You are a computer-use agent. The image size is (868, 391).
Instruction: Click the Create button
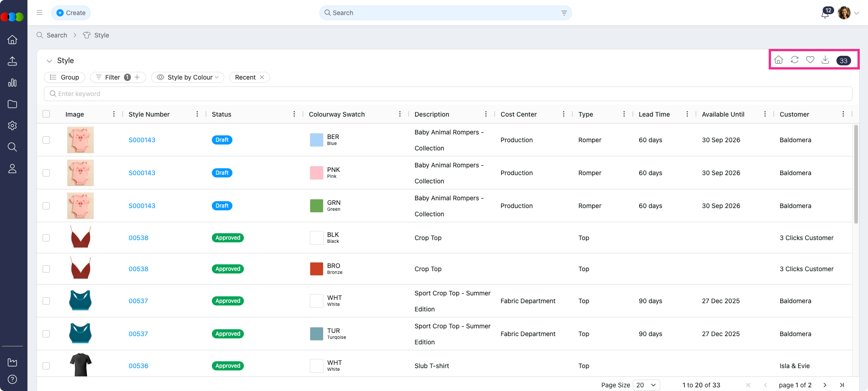[71, 13]
